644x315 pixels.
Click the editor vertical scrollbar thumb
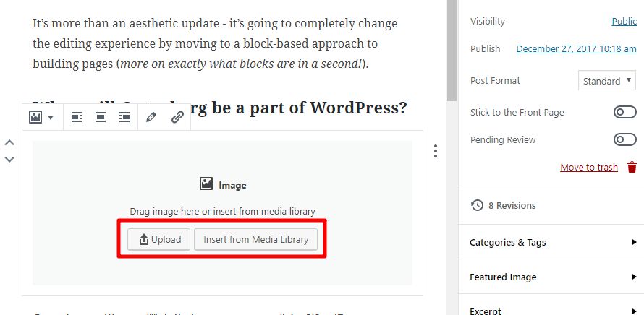(x=452, y=50)
